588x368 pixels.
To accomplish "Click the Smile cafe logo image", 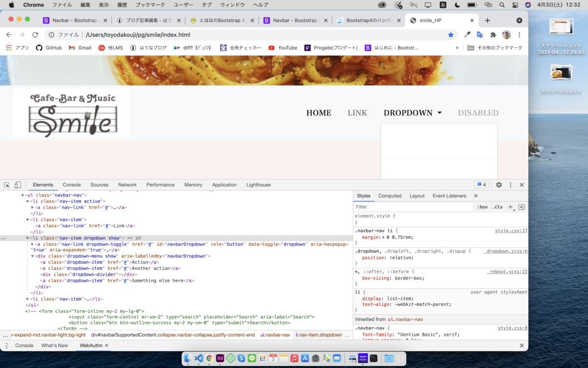I will pyautogui.click(x=72, y=113).
